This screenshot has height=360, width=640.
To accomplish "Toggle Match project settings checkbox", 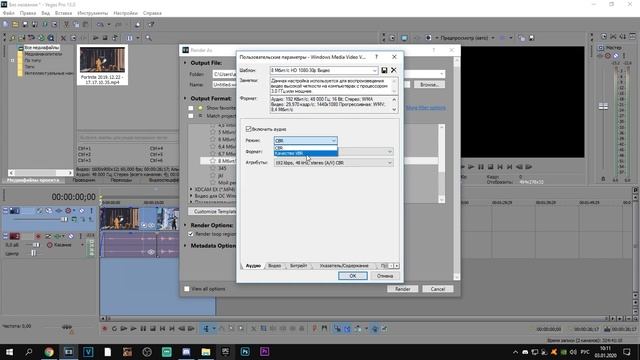I will (x=191, y=116).
